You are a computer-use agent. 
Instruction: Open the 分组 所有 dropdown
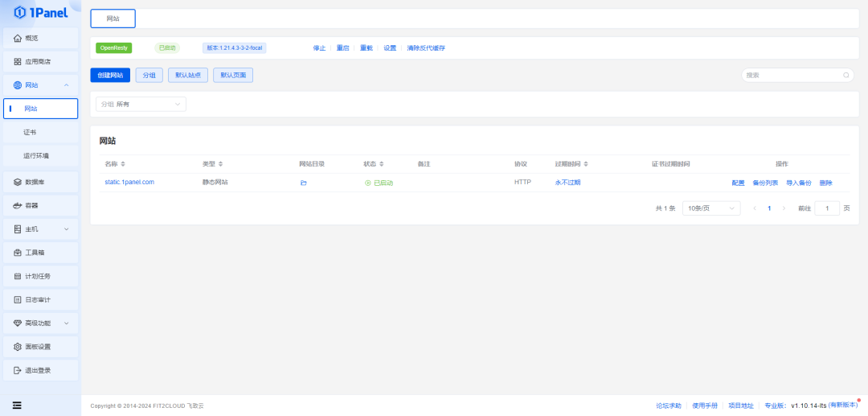(141, 104)
